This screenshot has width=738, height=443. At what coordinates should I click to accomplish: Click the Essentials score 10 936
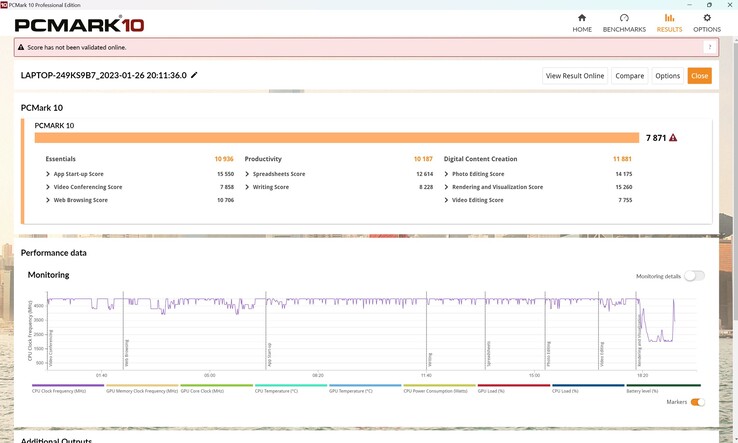(224, 159)
